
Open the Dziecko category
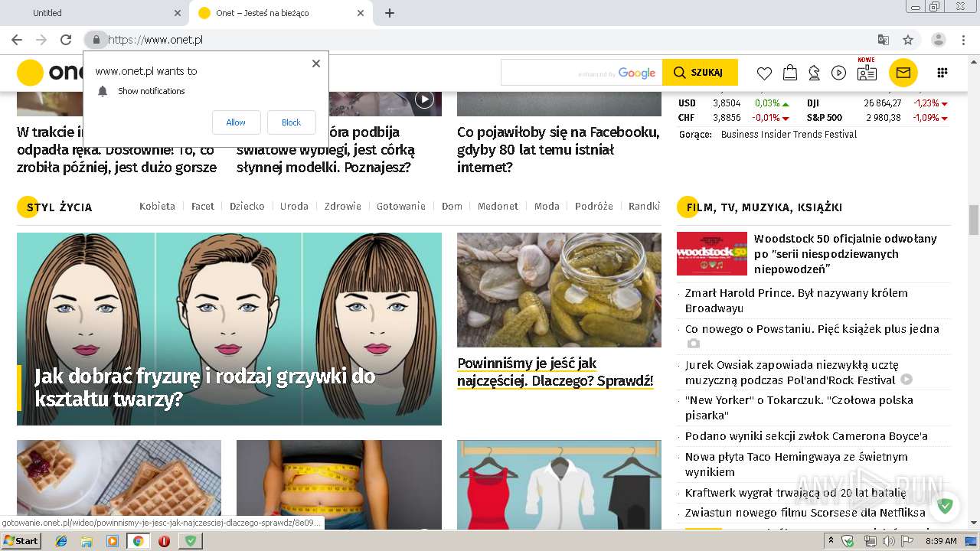247,206
